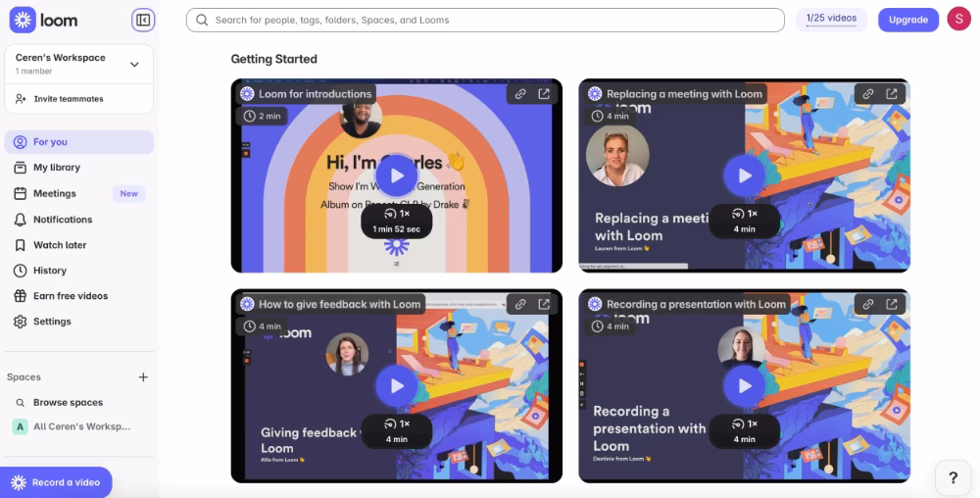Focus the search input field
Viewport: 980px width, 498px height.
tap(485, 20)
